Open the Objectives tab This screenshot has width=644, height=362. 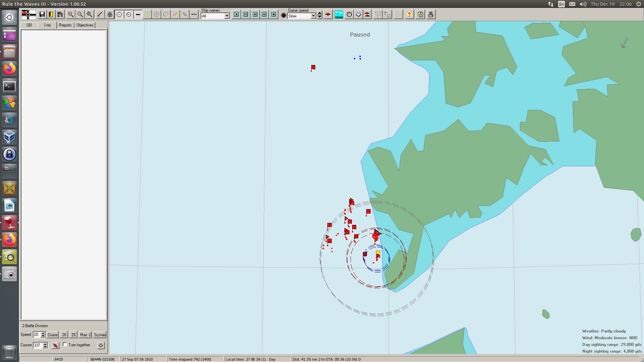[x=85, y=25]
